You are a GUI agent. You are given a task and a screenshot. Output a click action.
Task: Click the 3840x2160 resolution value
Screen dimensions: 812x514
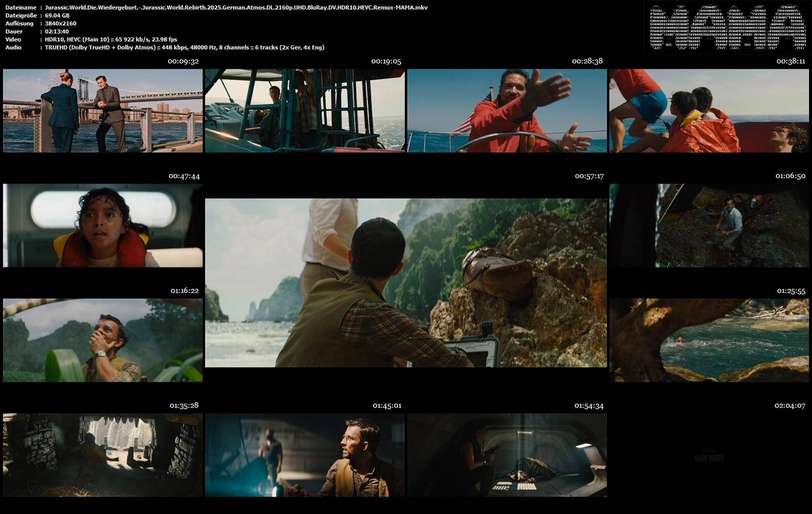[x=60, y=23]
